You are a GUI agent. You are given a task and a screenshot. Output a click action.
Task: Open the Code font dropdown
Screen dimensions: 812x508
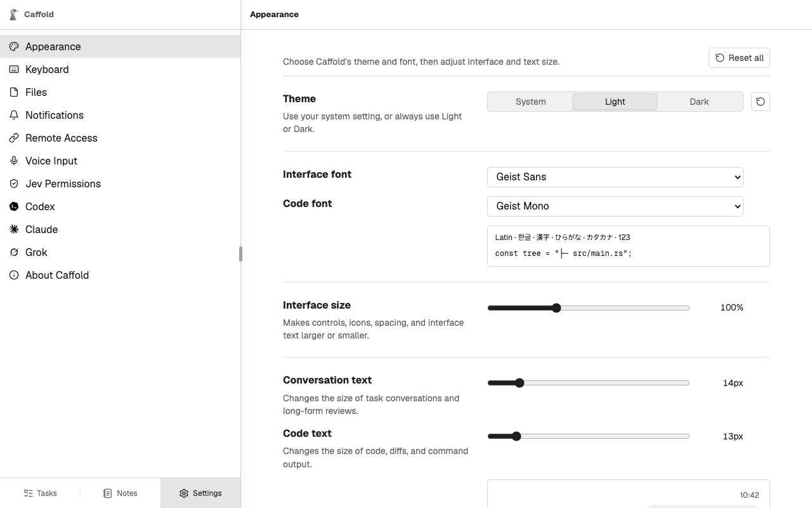click(x=615, y=206)
